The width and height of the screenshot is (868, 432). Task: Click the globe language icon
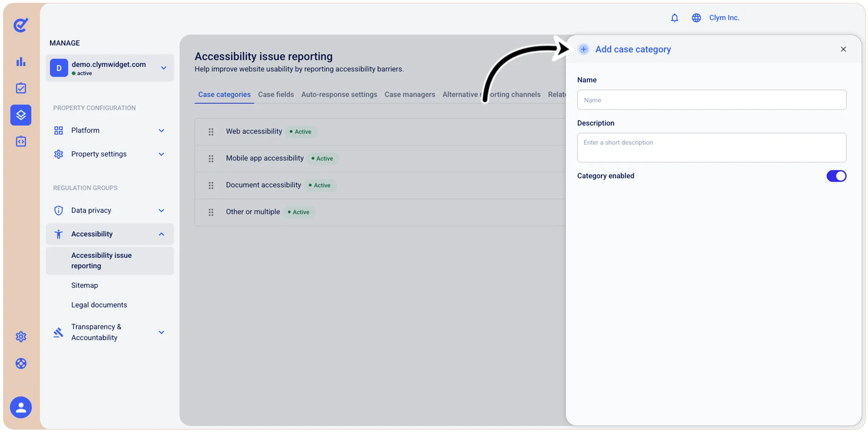coord(696,18)
